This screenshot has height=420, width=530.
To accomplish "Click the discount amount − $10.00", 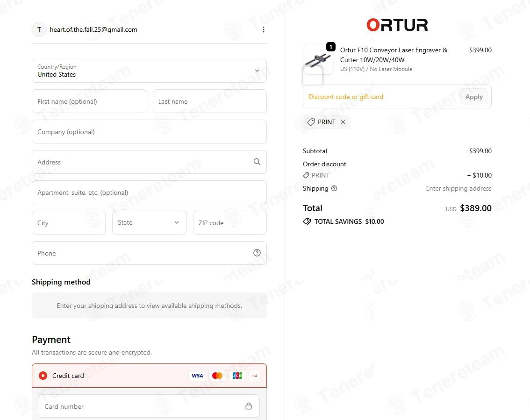I will (x=480, y=175).
